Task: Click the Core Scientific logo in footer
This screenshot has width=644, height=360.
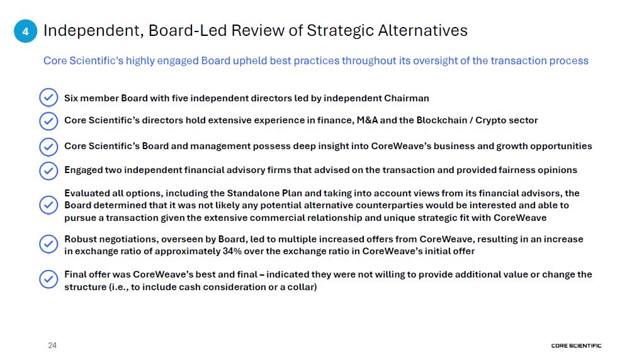Action: coord(575,346)
